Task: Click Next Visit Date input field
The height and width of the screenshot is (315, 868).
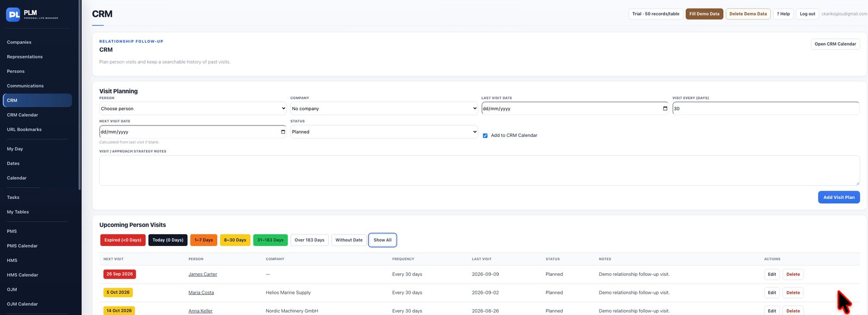Action: [193, 132]
